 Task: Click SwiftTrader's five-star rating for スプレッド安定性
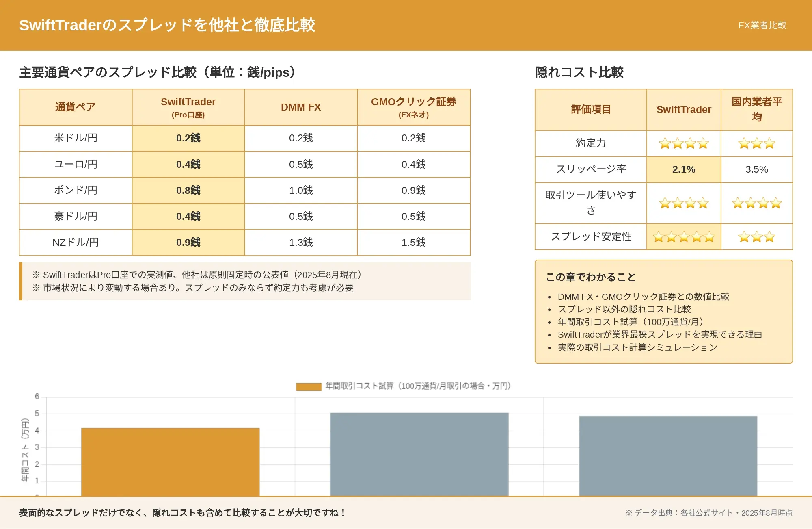(684, 237)
